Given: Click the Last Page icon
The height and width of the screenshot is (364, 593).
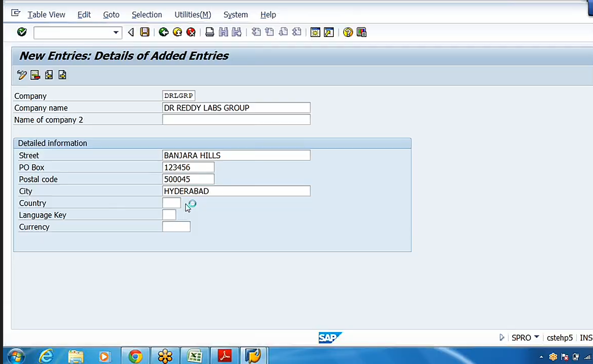Looking at the screenshot, I should [297, 32].
